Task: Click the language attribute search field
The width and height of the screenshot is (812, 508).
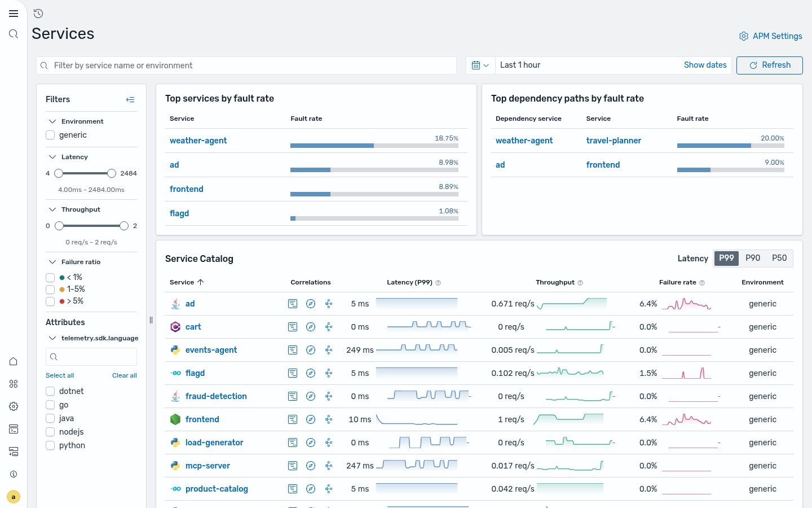Action: coord(91,357)
